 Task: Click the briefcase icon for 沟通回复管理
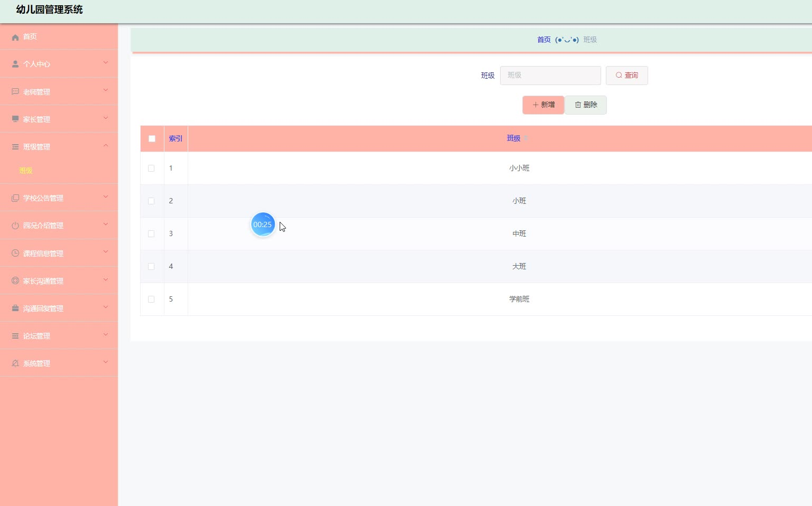[x=15, y=308]
